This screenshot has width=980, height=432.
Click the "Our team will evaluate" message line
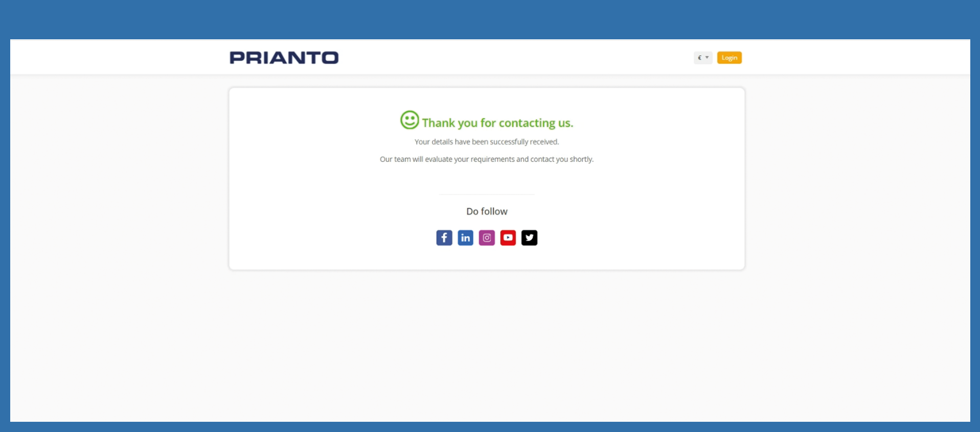click(487, 159)
